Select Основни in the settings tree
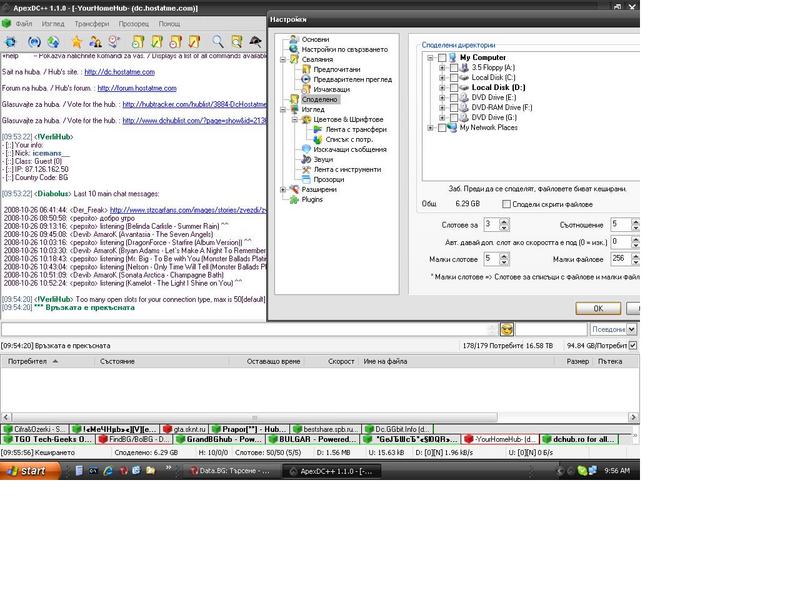This screenshot has width=800, height=600. click(x=315, y=39)
